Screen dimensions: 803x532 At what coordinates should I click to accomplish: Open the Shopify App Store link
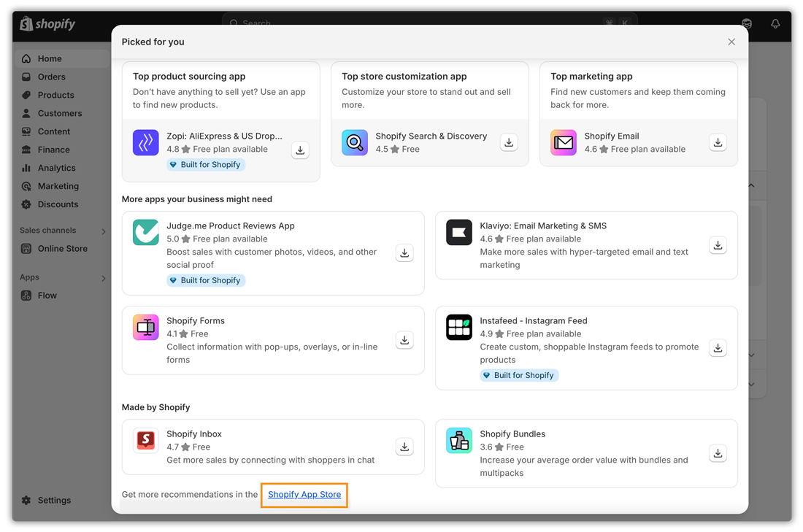click(x=304, y=495)
